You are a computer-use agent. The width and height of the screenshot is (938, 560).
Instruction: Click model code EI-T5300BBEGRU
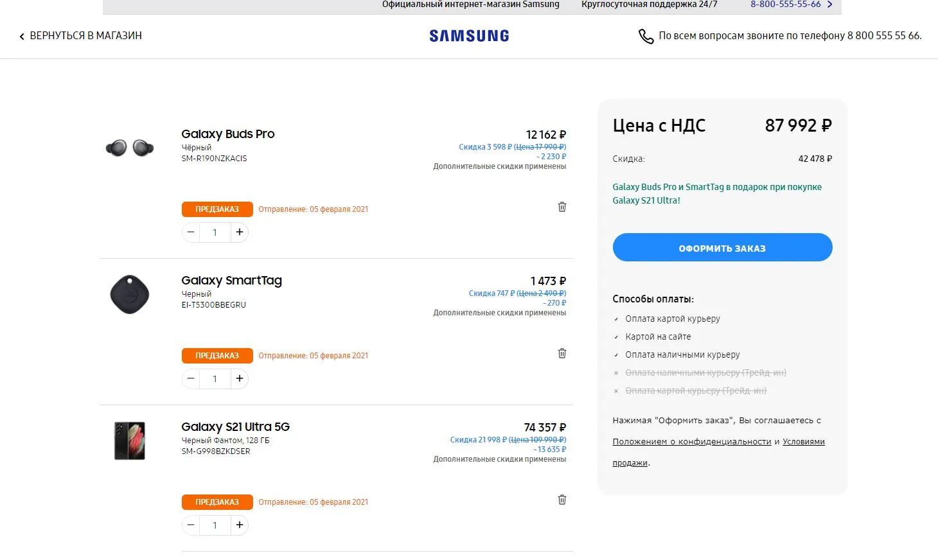[x=213, y=305]
